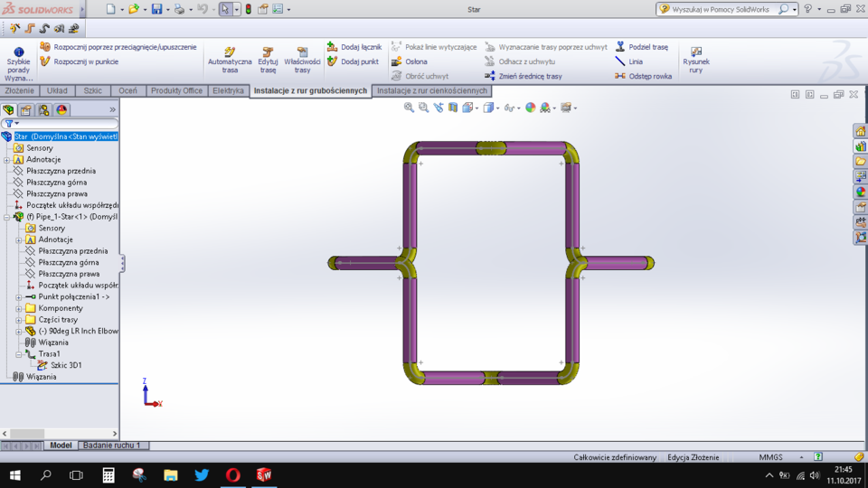Click Zoom to area icon

423,108
